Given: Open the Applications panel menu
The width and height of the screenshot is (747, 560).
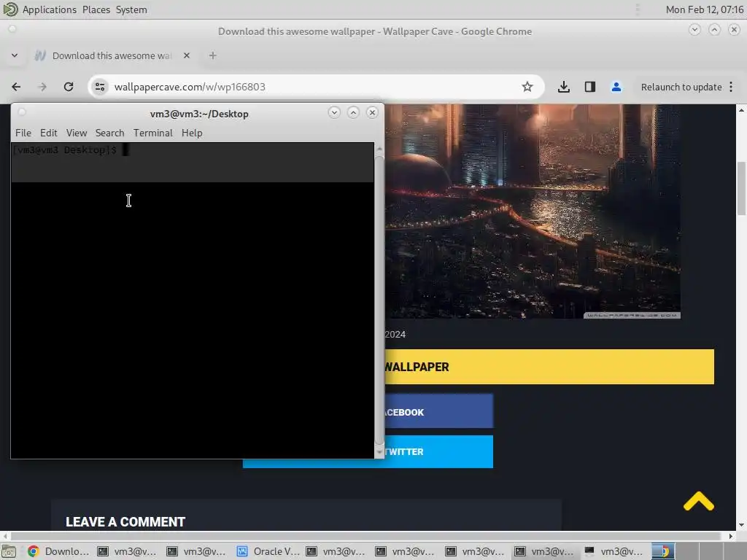Looking at the screenshot, I should click(x=49, y=9).
